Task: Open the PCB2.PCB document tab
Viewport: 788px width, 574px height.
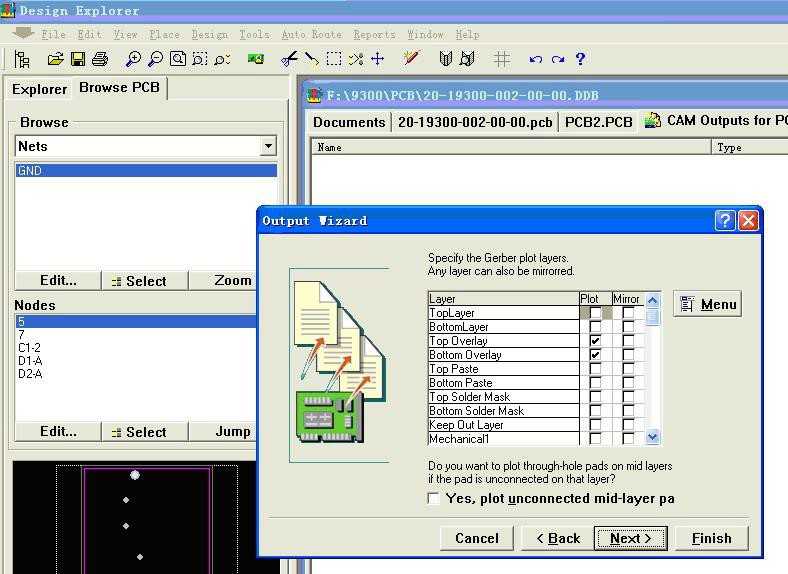Action: click(x=599, y=122)
